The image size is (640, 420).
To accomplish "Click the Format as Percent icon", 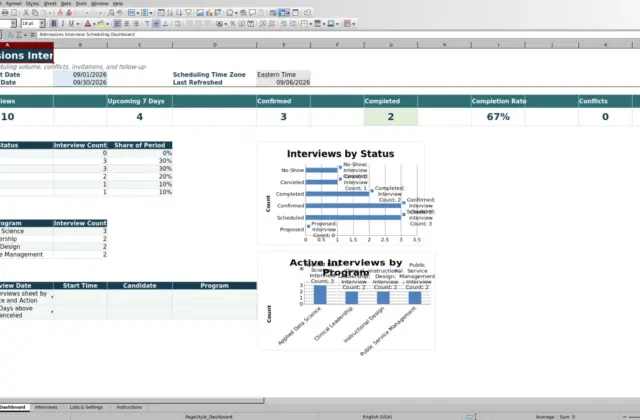I will (x=233, y=24).
